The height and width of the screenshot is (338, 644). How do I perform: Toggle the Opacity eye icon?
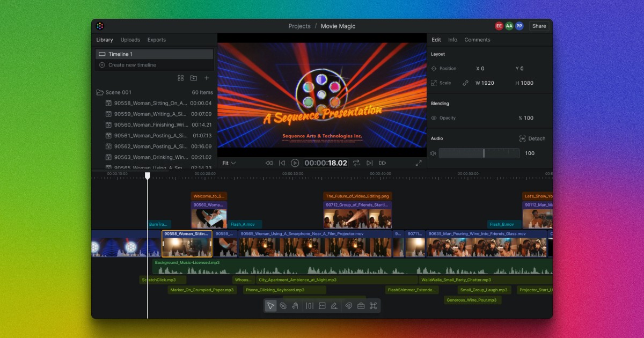coord(434,118)
